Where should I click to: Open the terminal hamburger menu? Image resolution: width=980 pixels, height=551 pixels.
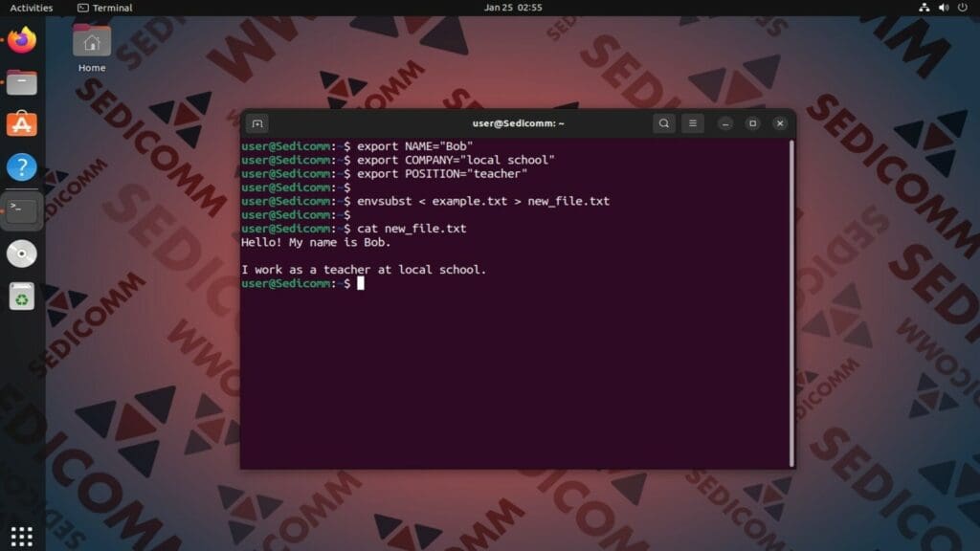pyautogui.click(x=693, y=123)
